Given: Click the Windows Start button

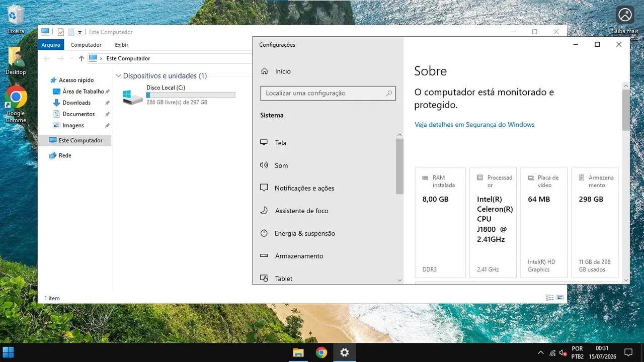Looking at the screenshot, I should (9, 352).
